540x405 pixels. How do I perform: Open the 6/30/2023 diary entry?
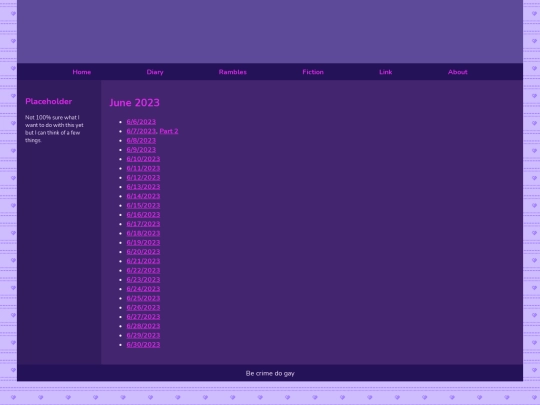point(143,345)
